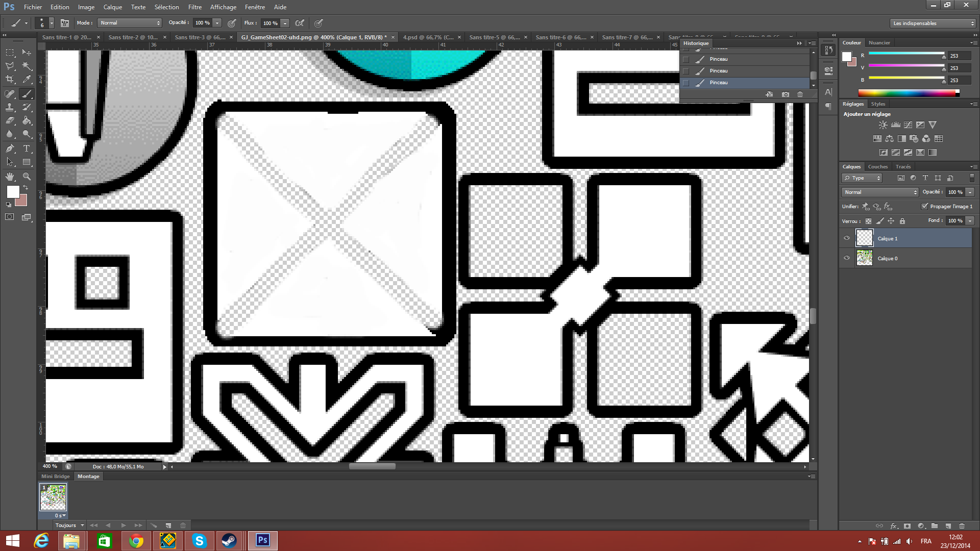Open the Filtre menu
The height and width of the screenshot is (551, 980).
point(194,7)
